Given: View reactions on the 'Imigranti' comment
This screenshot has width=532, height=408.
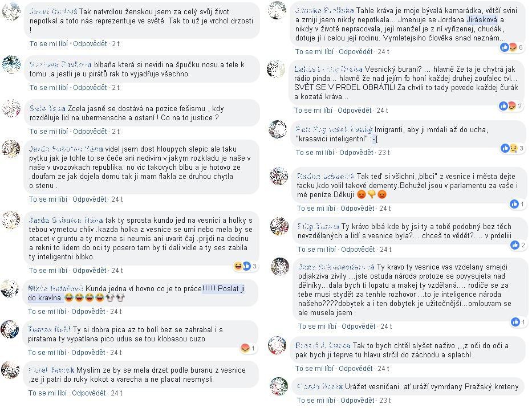Looking at the screenshot, I should [512, 148].
